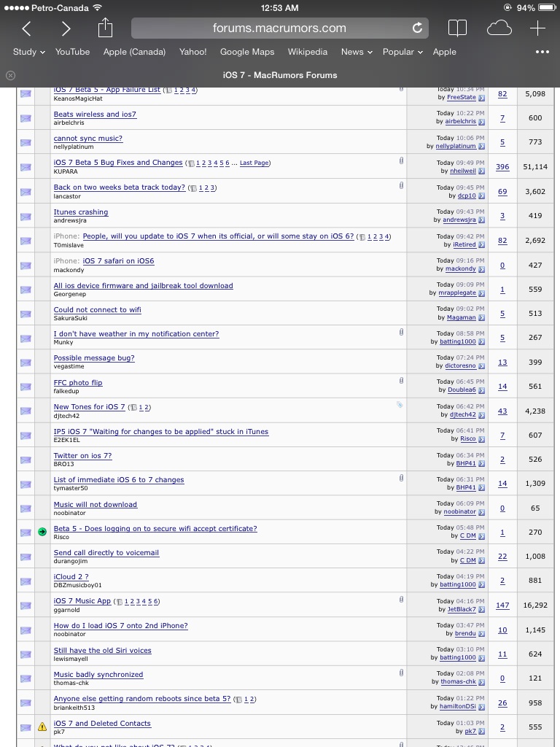Open user profile mrapplegate
The image size is (560, 747).
(x=457, y=293)
